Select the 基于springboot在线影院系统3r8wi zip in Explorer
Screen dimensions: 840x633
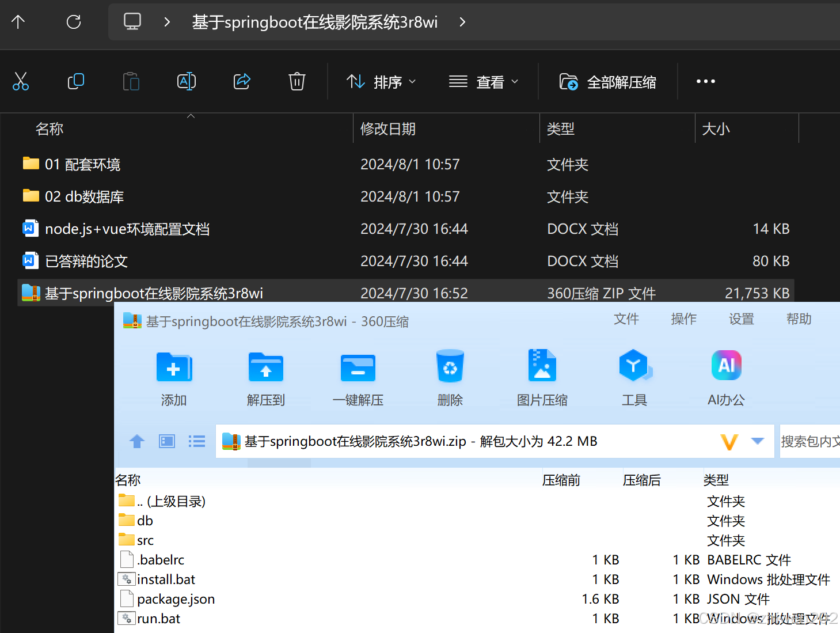pyautogui.click(x=406, y=293)
